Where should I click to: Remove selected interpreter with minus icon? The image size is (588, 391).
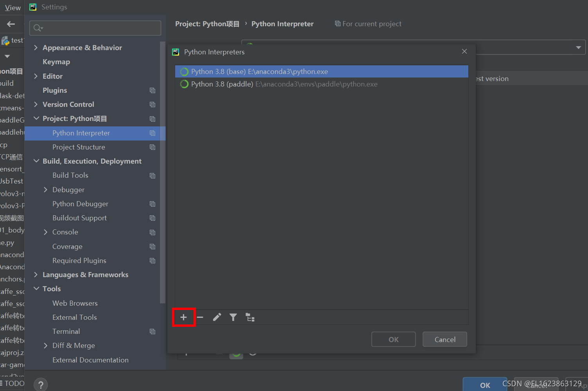pyautogui.click(x=200, y=317)
